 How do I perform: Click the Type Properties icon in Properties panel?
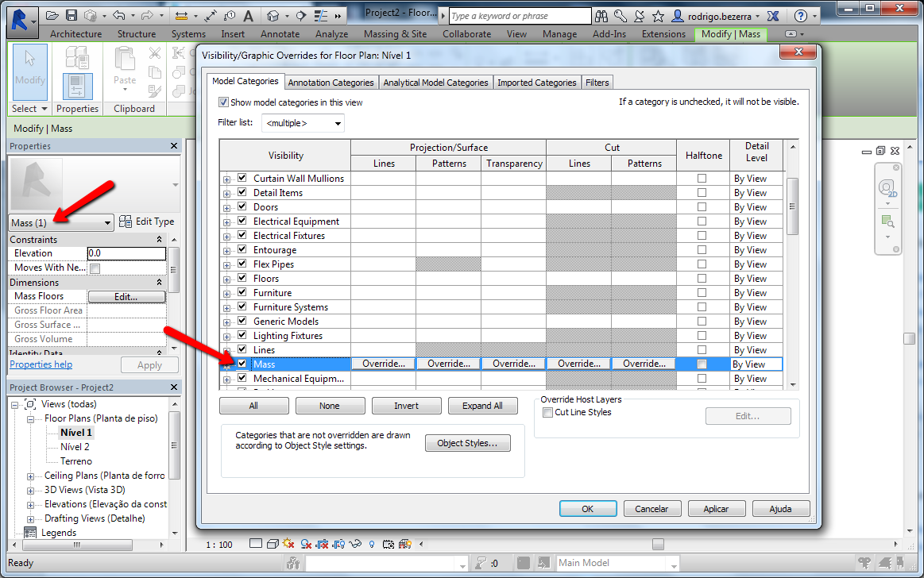click(x=77, y=58)
